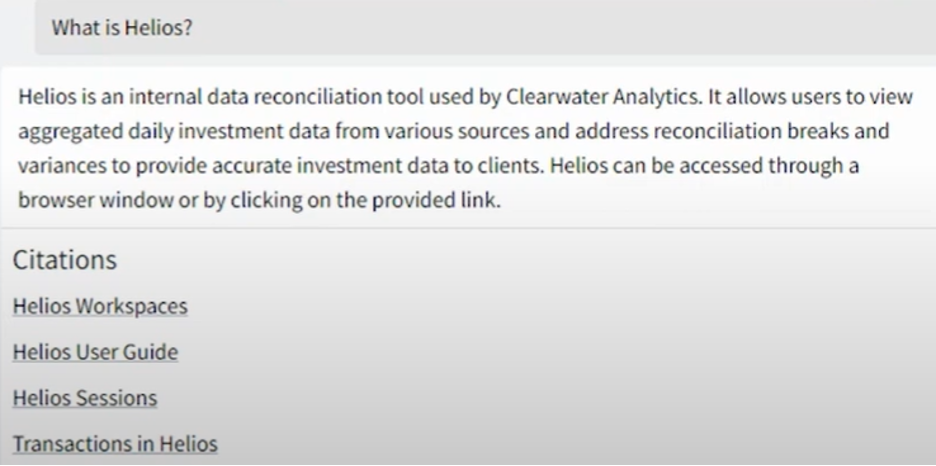The width and height of the screenshot is (936, 466).
Task: Click "Helios can be accessed" in the answer
Action: pos(655,166)
